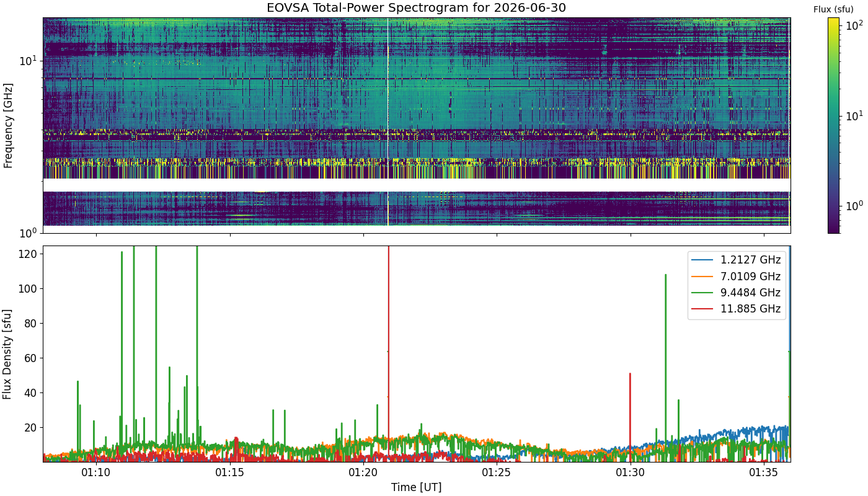Image resolution: width=868 pixels, height=496 pixels.
Task: Click the green line swatch in legend
Action: coord(704,293)
